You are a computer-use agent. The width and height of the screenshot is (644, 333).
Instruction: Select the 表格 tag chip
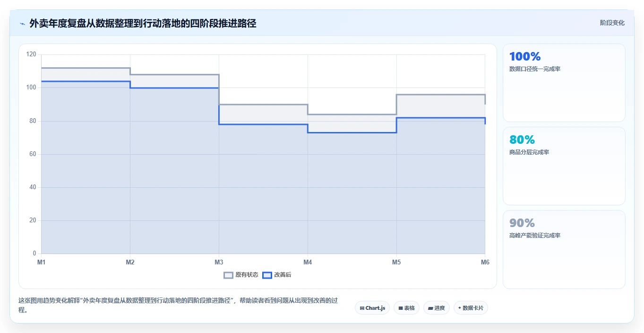407,308
